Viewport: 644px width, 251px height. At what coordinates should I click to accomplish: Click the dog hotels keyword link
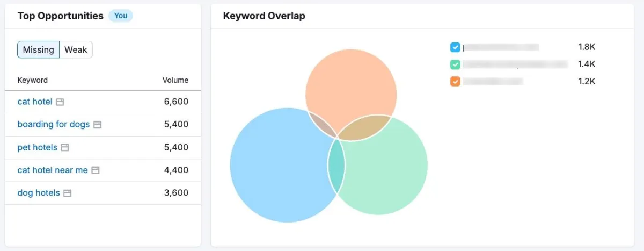pyautogui.click(x=39, y=193)
